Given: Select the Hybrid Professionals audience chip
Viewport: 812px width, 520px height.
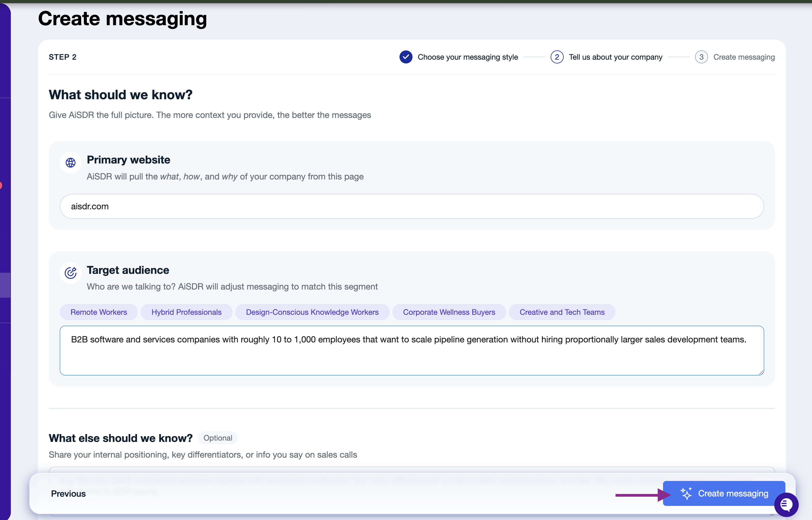Looking at the screenshot, I should coord(186,312).
